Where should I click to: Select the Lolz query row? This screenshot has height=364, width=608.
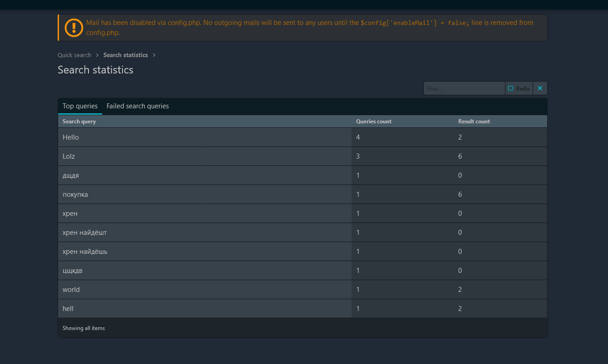click(x=181, y=156)
